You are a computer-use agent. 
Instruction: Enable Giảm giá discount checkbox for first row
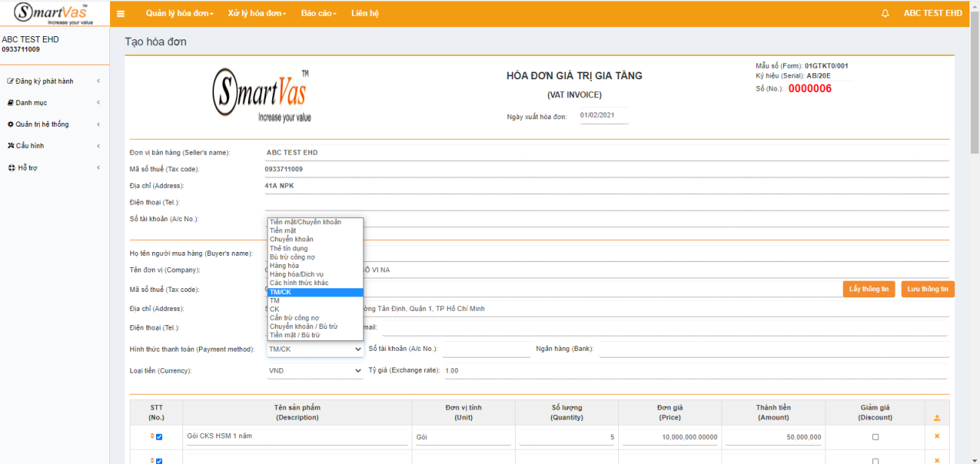(x=875, y=437)
